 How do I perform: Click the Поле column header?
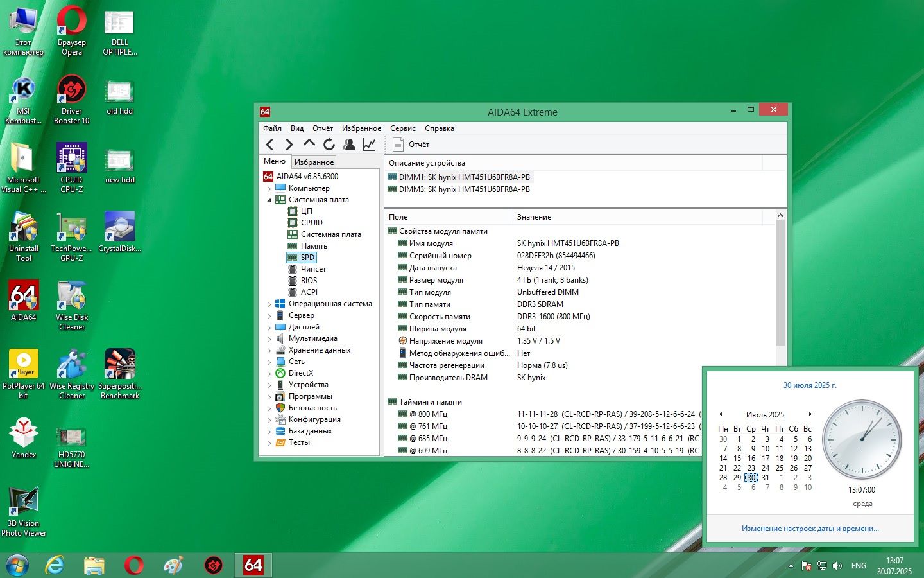point(449,217)
